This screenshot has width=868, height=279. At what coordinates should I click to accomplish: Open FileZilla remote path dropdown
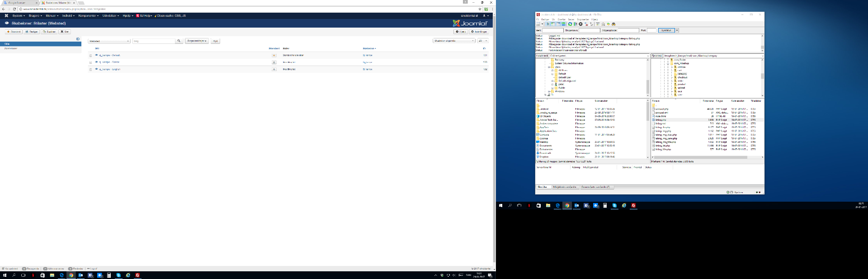[763, 56]
